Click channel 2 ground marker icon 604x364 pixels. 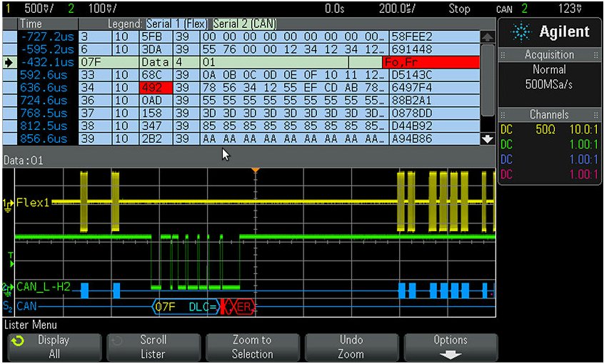pyautogui.click(x=9, y=288)
